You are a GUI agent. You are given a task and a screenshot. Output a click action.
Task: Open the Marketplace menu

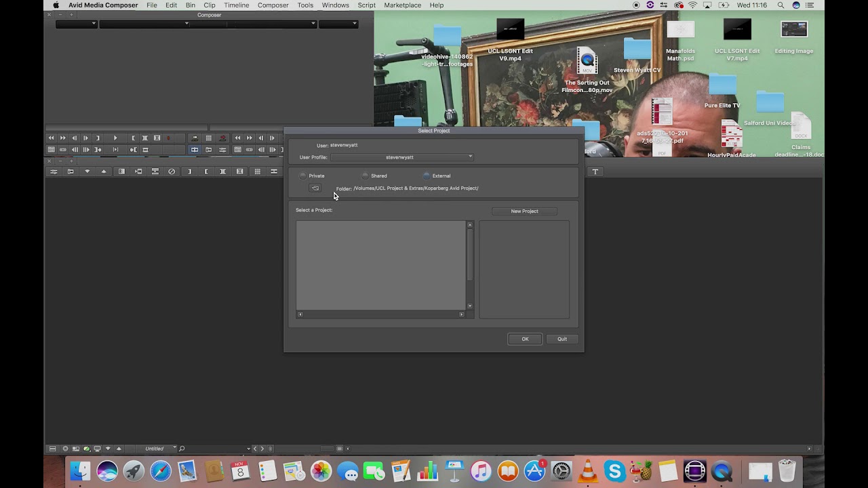403,5
